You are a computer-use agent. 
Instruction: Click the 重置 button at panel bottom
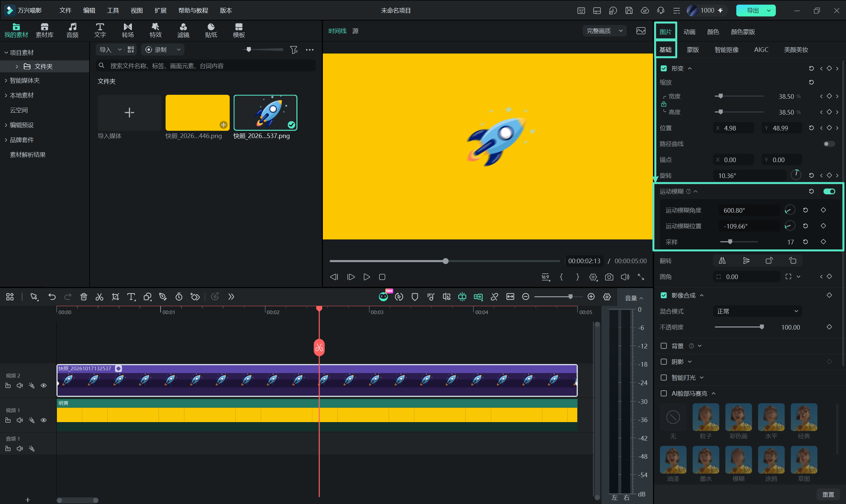tap(828, 494)
